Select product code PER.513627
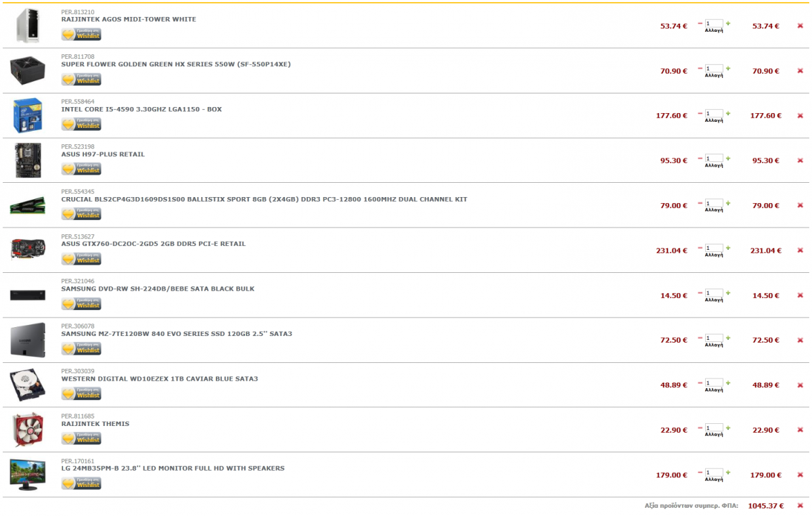 point(78,236)
